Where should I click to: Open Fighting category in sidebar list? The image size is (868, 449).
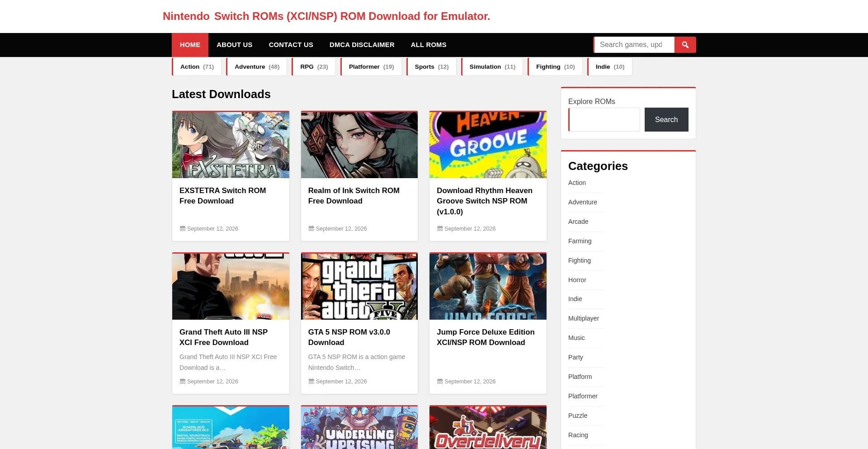coord(580,260)
